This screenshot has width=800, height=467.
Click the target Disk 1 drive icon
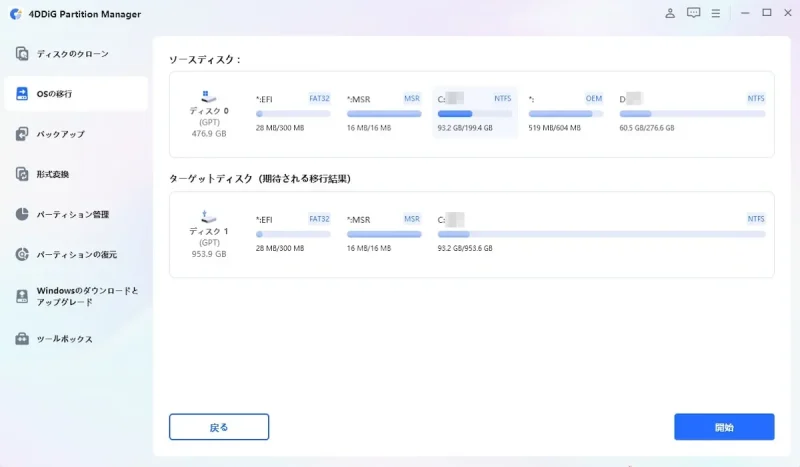click(208, 216)
